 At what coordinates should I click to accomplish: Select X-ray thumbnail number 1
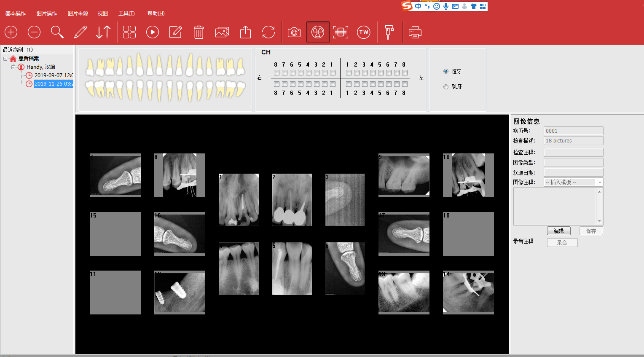pyautogui.click(x=239, y=200)
